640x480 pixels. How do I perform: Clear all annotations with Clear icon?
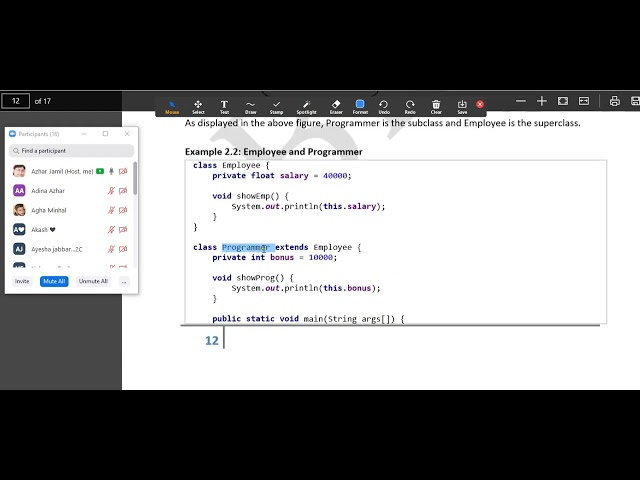pos(436,105)
